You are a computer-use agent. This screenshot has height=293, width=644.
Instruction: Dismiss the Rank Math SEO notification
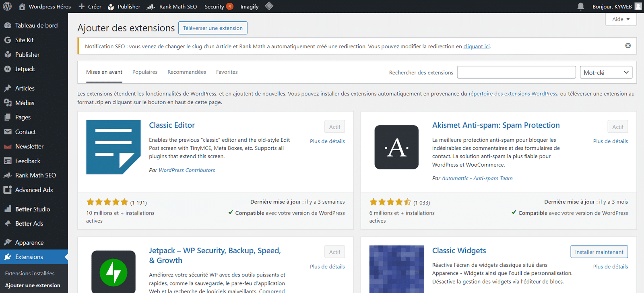(x=627, y=46)
